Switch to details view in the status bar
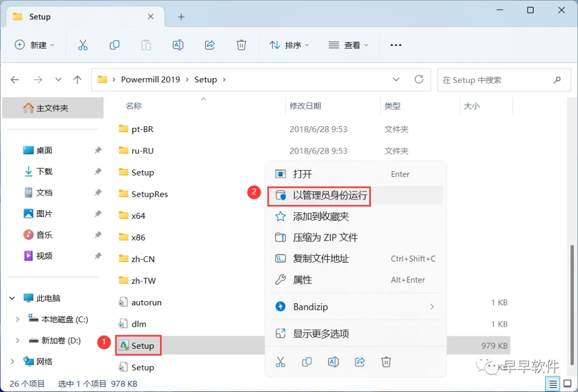This screenshot has height=392, width=578. click(553, 384)
